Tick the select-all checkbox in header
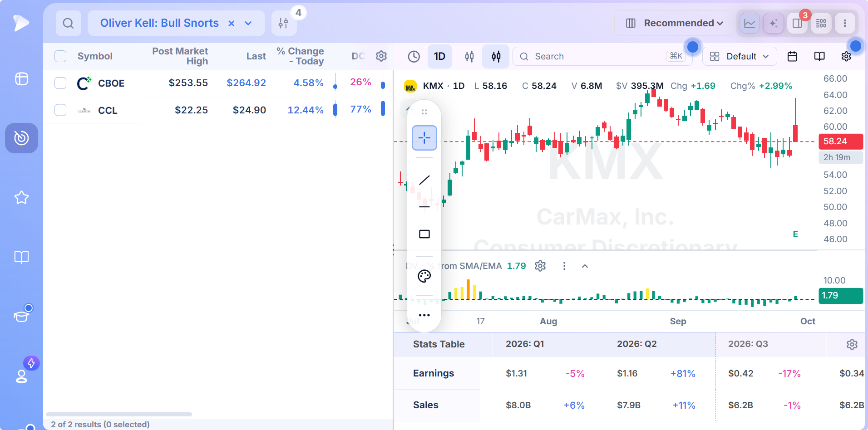 (x=60, y=56)
